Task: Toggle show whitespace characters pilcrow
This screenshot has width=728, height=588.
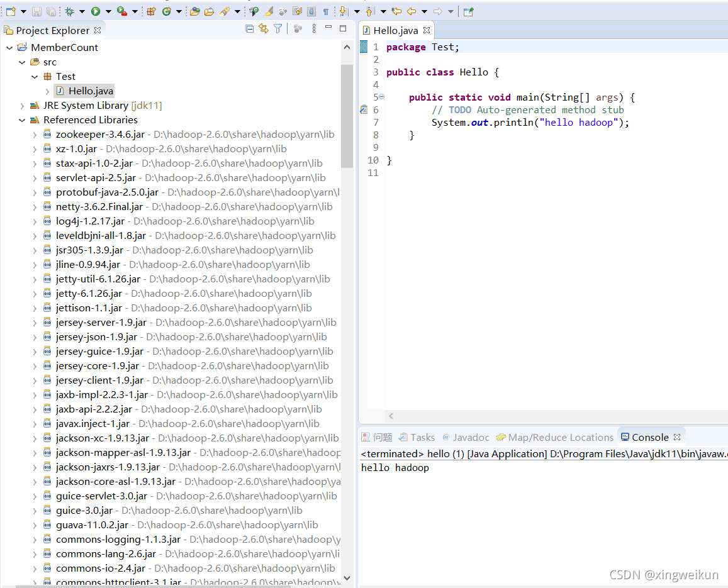Action: 326,11
